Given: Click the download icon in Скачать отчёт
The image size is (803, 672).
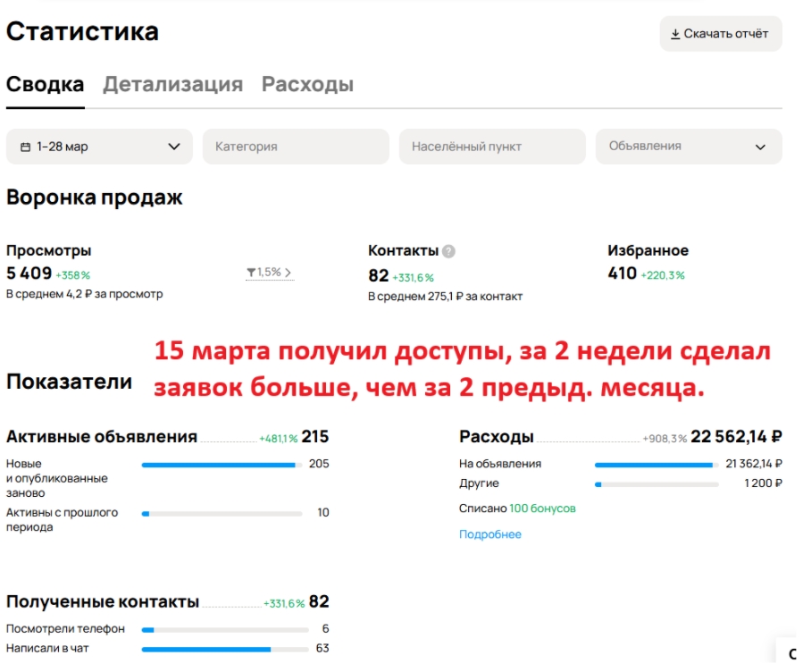Looking at the screenshot, I should [x=676, y=34].
